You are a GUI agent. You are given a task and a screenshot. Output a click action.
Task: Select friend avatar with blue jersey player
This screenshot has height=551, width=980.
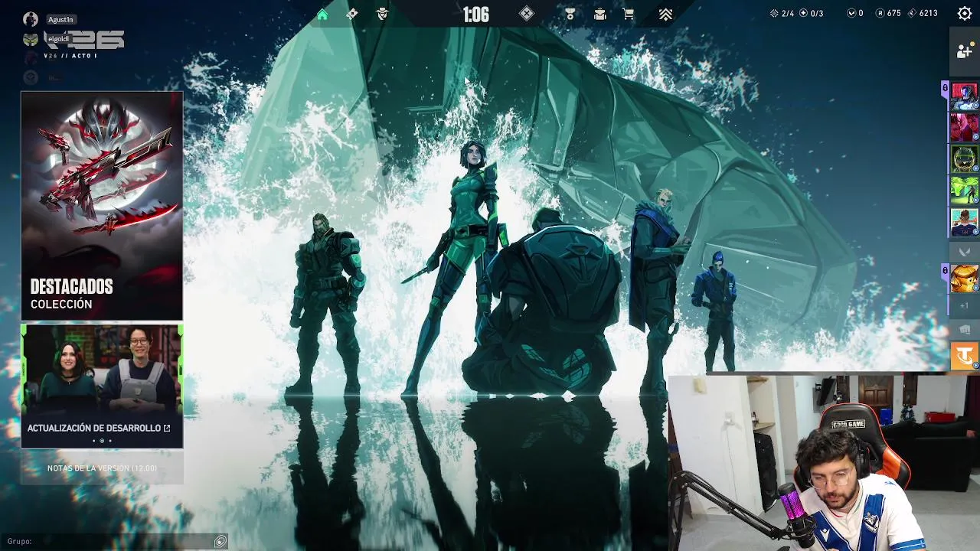[964, 222]
